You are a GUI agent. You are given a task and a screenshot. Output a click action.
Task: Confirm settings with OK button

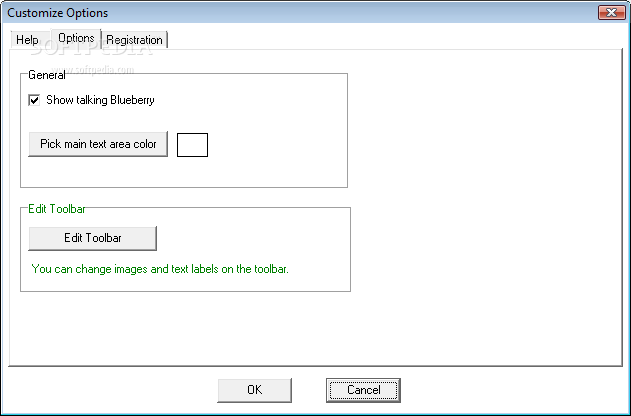click(x=254, y=390)
